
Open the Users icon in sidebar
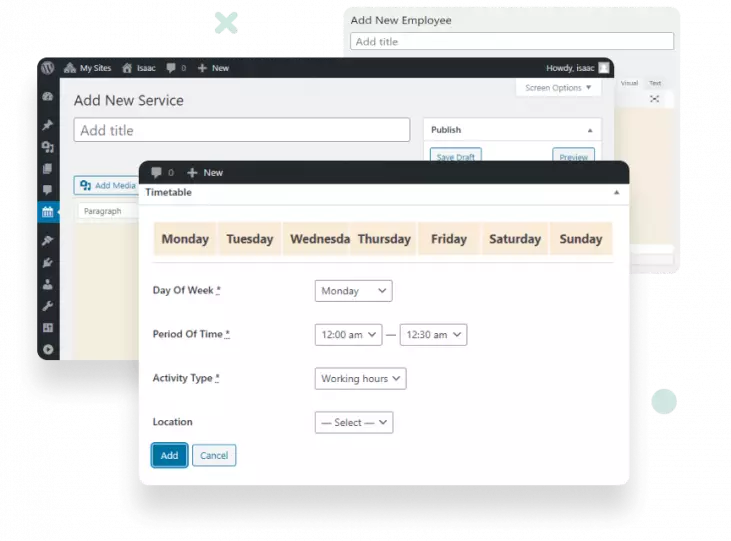click(x=48, y=284)
